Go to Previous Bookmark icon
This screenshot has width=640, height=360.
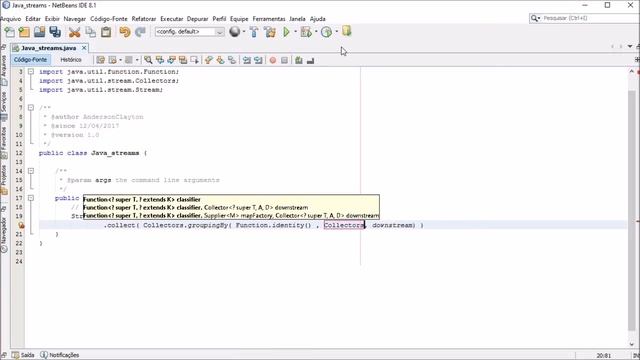click(x=209, y=60)
